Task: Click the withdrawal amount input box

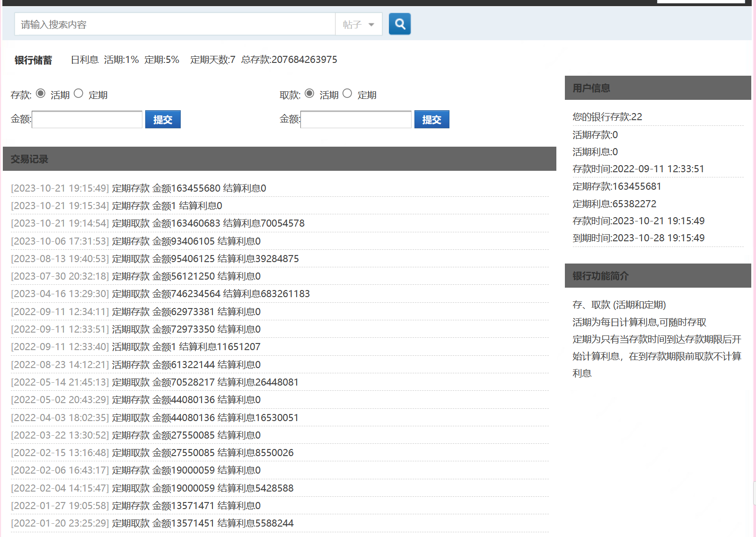Action: 356,120
